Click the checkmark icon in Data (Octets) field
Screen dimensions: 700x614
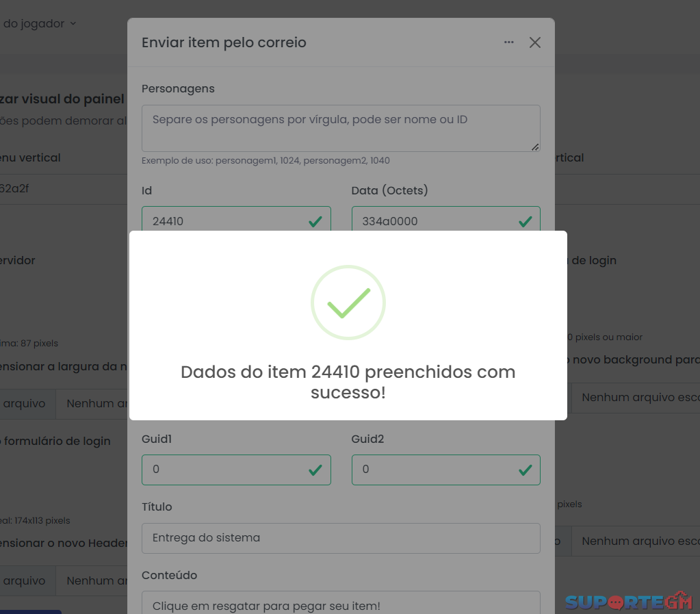coord(525,222)
